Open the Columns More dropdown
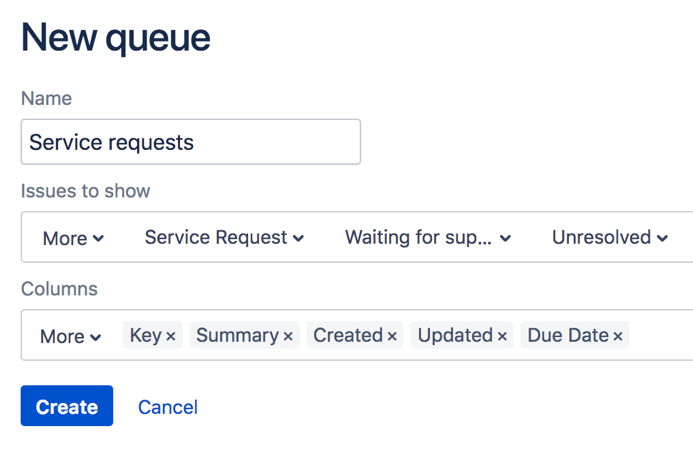Viewport: 693px width, 455px height. 71,337
